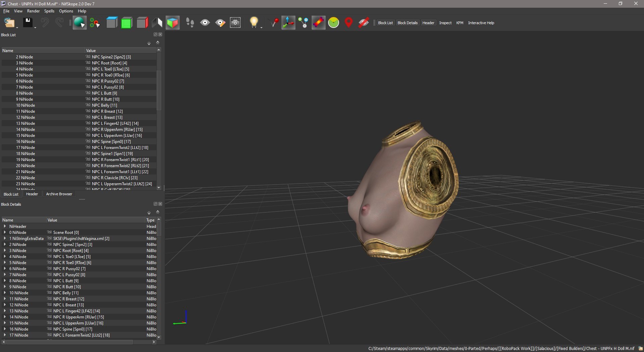Open the Save file dropdown arrow

35,28
